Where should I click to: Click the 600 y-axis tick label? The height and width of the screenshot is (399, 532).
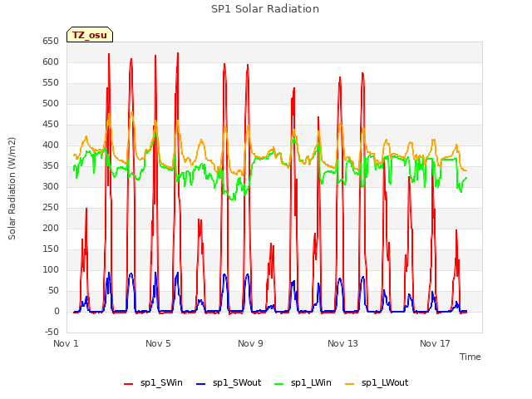pyautogui.click(x=51, y=62)
